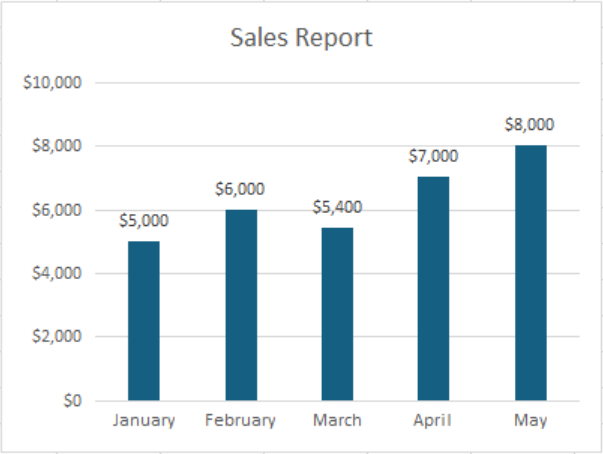Image resolution: width=603 pixels, height=454 pixels.
Task: Click the $5,400 data label above March
Action: click(x=337, y=207)
